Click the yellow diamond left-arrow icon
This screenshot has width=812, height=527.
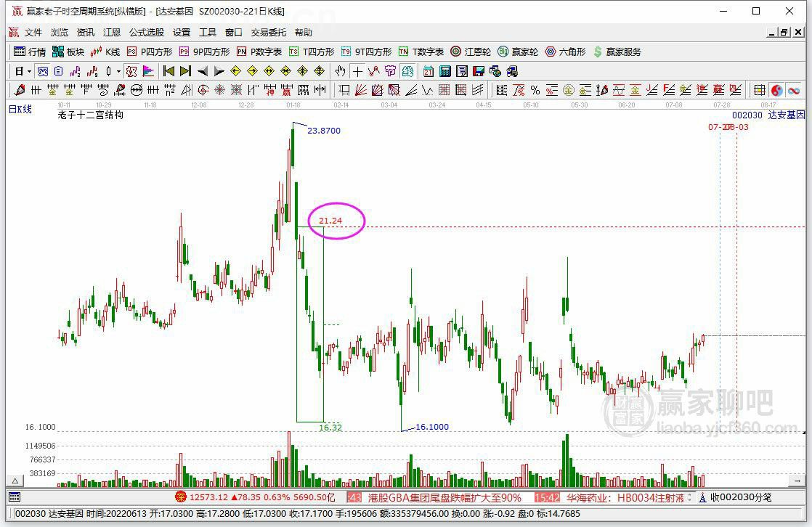coord(235,71)
